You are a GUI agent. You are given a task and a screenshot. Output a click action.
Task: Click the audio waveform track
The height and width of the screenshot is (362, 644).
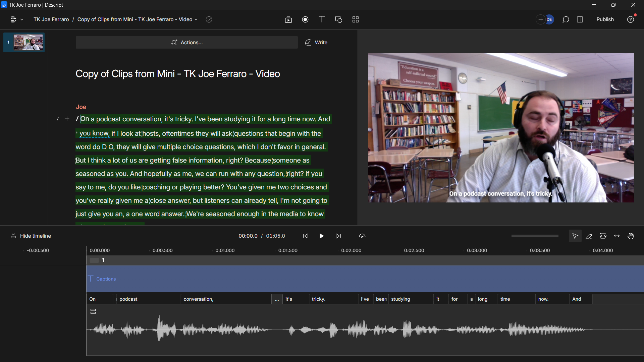click(x=365, y=330)
